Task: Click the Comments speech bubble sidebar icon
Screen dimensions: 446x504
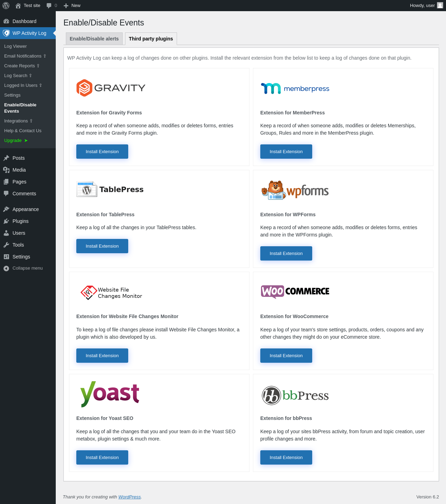Action: [x=6, y=194]
